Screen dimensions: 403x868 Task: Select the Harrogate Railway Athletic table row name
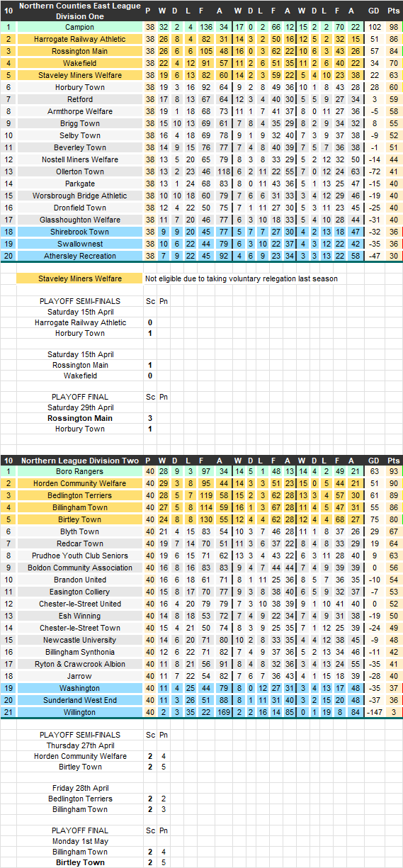(x=79, y=39)
